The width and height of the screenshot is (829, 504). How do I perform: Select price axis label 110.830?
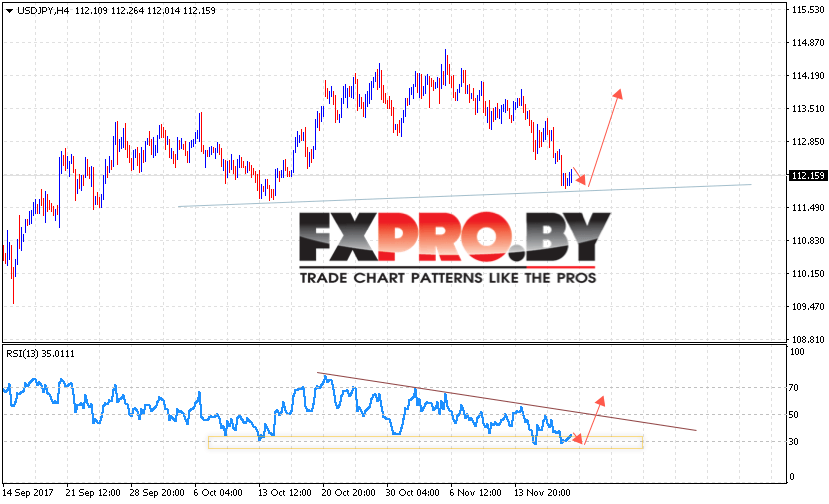[808, 241]
